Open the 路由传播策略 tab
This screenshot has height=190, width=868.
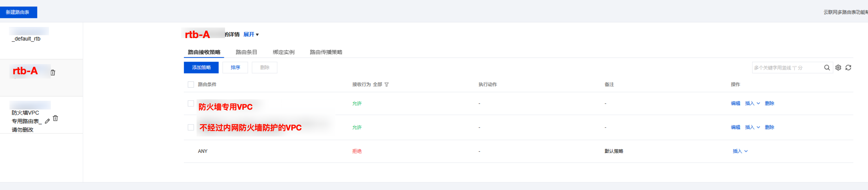coord(326,52)
